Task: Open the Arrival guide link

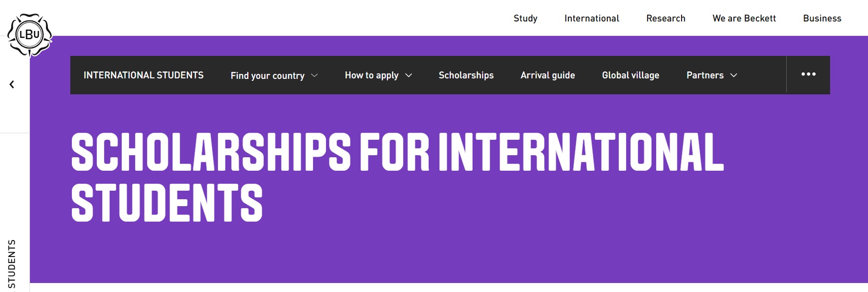Action: click(x=547, y=75)
